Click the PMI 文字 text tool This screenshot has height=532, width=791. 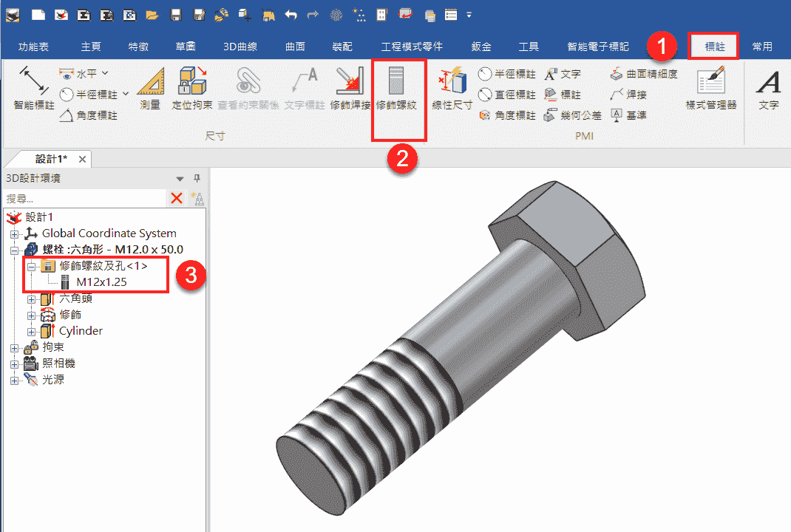(x=563, y=74)
